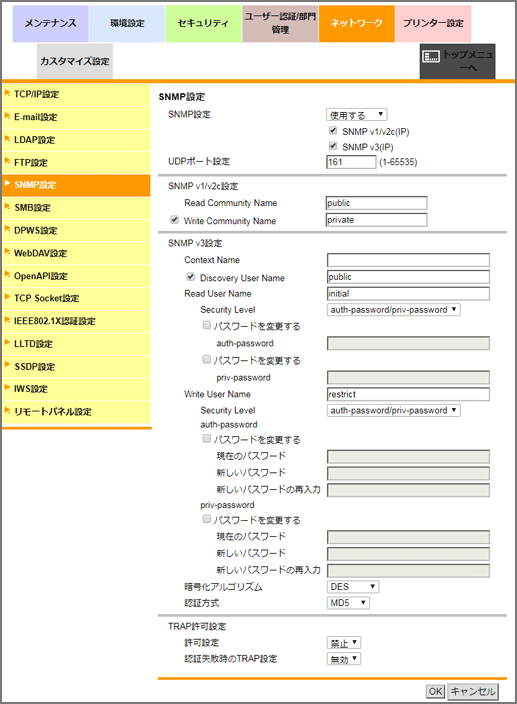
Task: Toggle the Discovery User Name checkbox
Action: coord(191,277)
